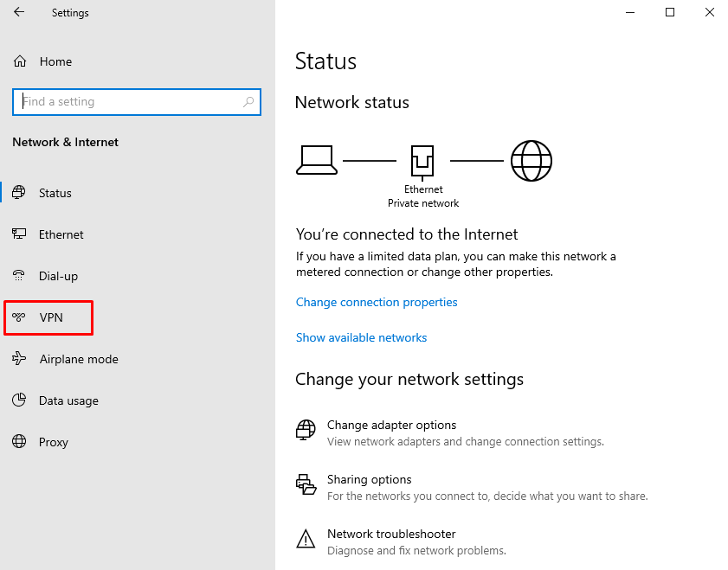Open the Ethernet settings page
This screenshot has height=570, width=728.
pyautogui.click(x=61, y=234)
